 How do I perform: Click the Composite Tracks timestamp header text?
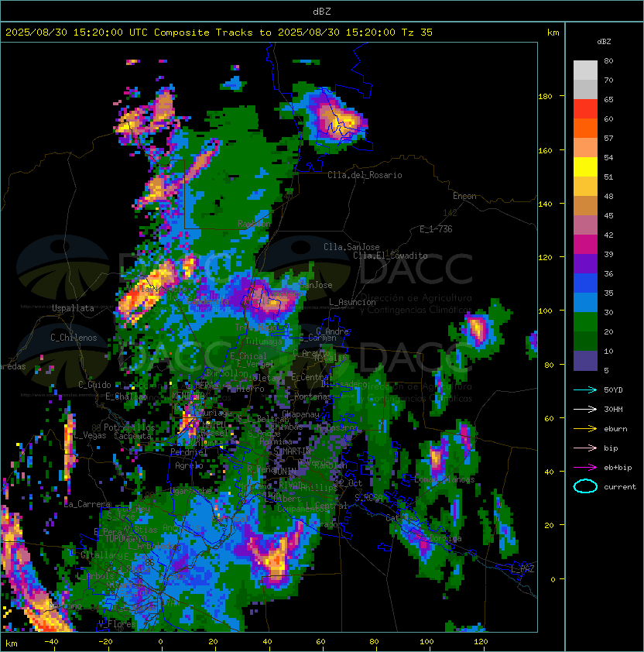[x=219, y=33]
